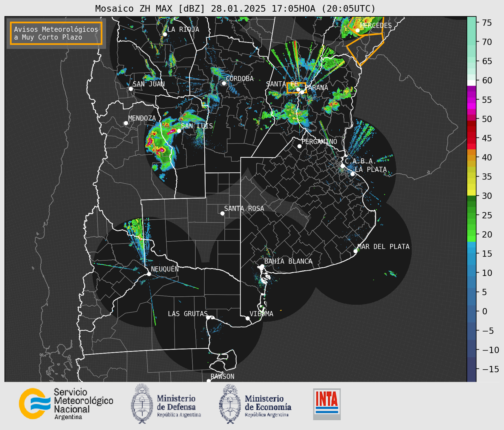Click the C.A.B.A. city marker

pos(343,166)
